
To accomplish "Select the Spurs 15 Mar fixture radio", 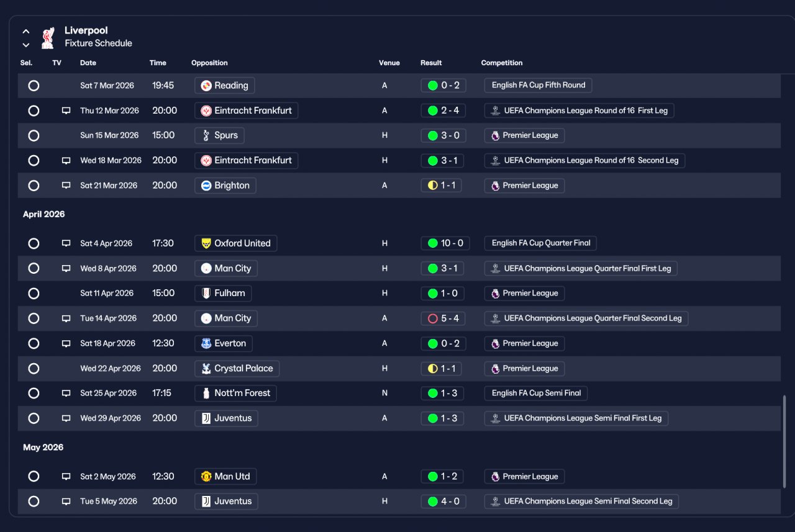I will [x=34, y=135].
